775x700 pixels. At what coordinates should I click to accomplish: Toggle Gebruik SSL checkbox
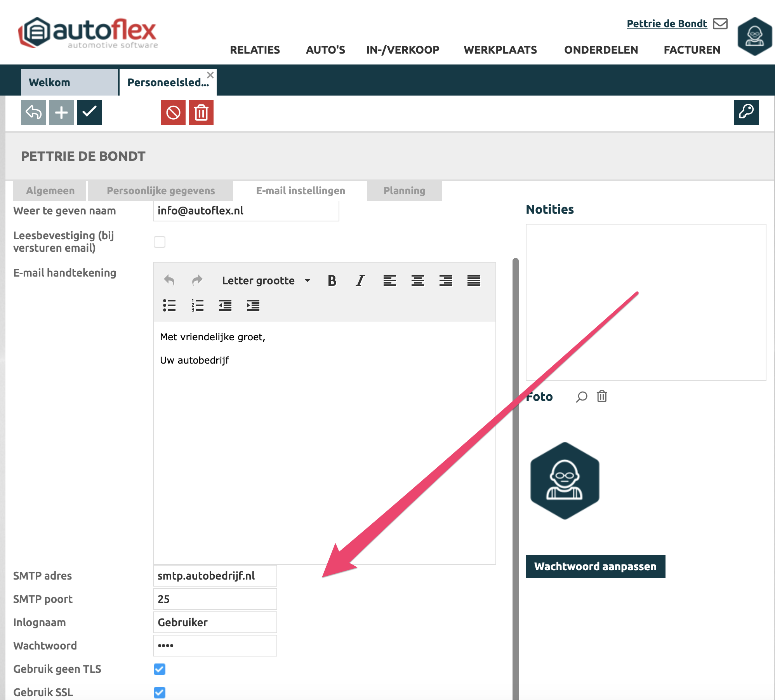[160, 692]
